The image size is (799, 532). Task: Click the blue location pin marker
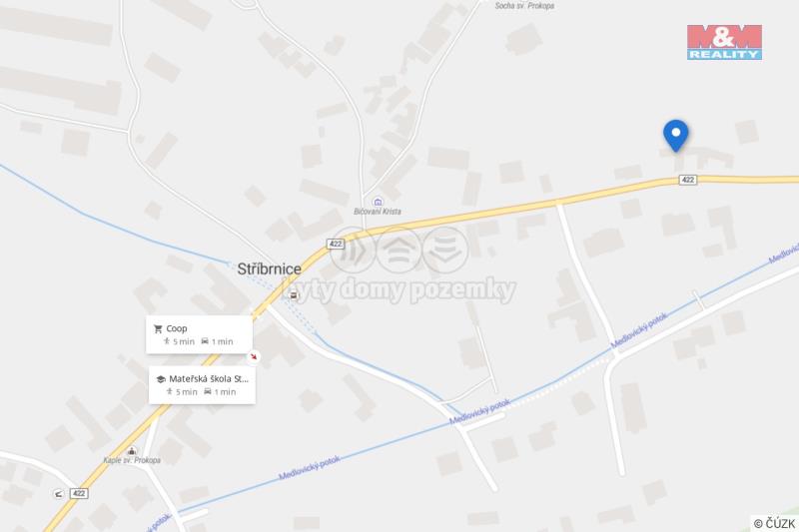pos(676,136)
